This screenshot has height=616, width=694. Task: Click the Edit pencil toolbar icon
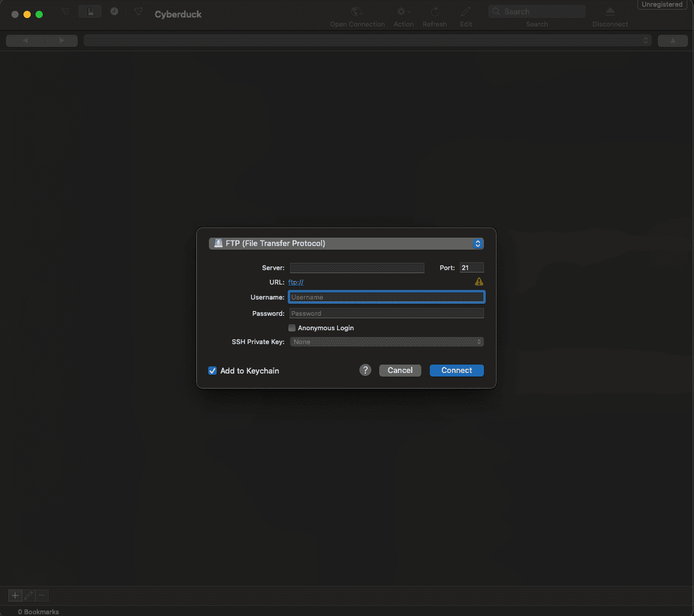(466, 12)
